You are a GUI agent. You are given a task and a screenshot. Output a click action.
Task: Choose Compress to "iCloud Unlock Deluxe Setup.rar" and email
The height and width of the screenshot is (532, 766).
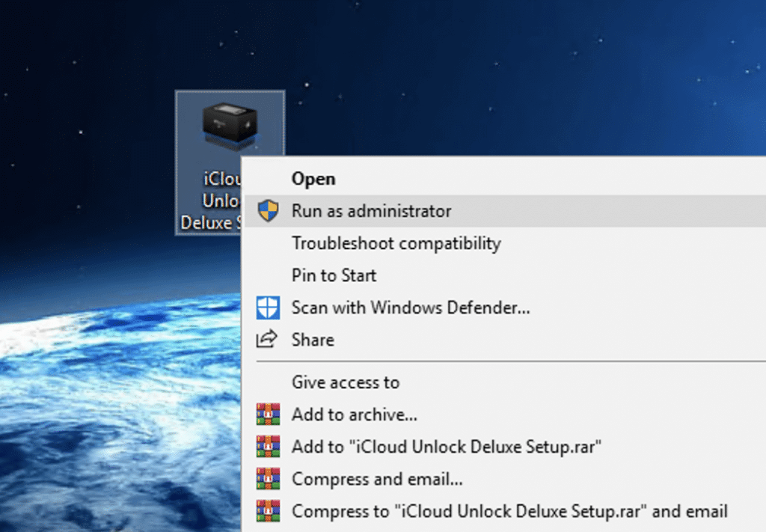509,511
